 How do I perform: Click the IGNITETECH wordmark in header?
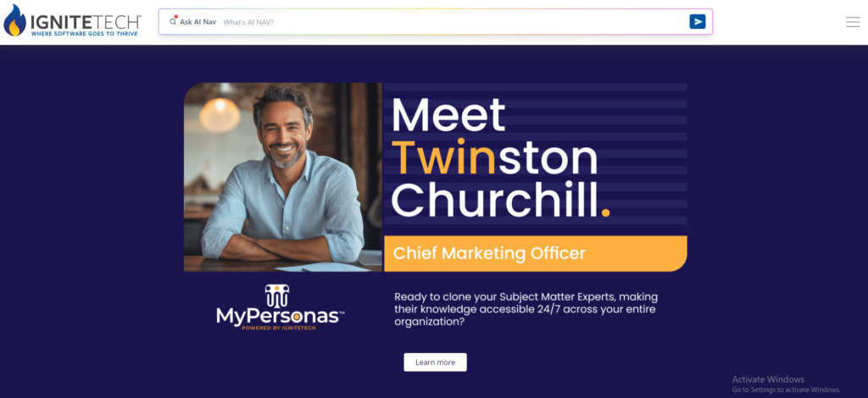(x=86, y=22)
